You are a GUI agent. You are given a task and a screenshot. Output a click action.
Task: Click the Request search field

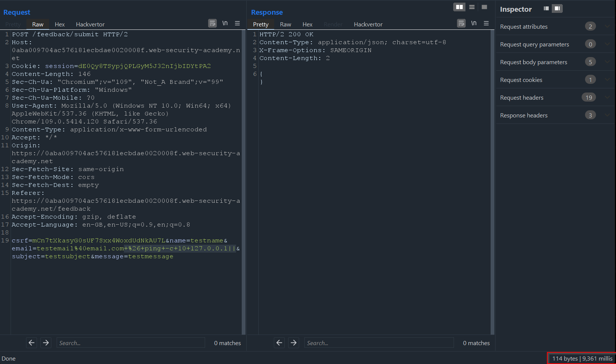[131, 343]
